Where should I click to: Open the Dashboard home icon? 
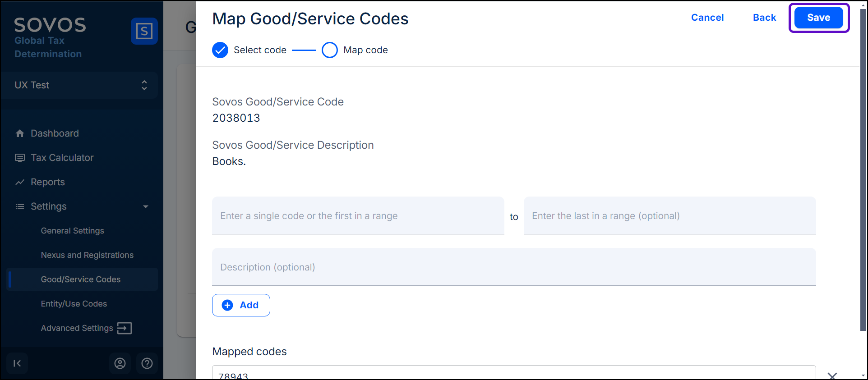coord(20,133)
